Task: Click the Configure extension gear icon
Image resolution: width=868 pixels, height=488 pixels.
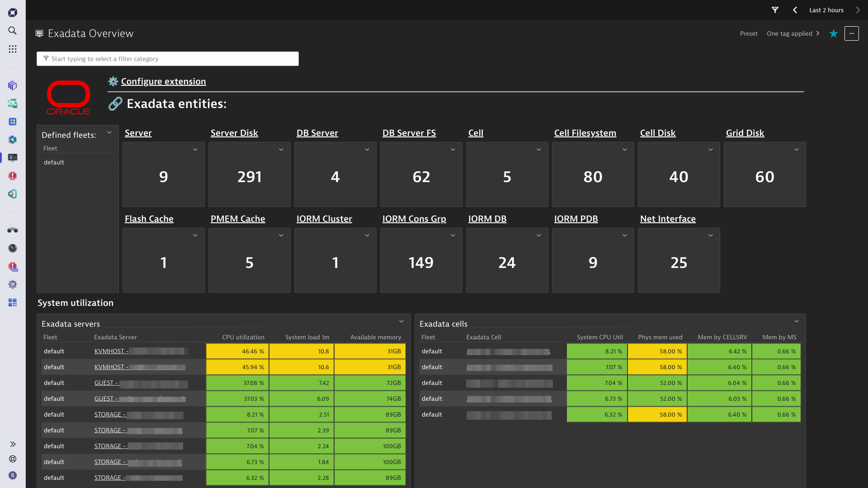Action: (113, 81)
